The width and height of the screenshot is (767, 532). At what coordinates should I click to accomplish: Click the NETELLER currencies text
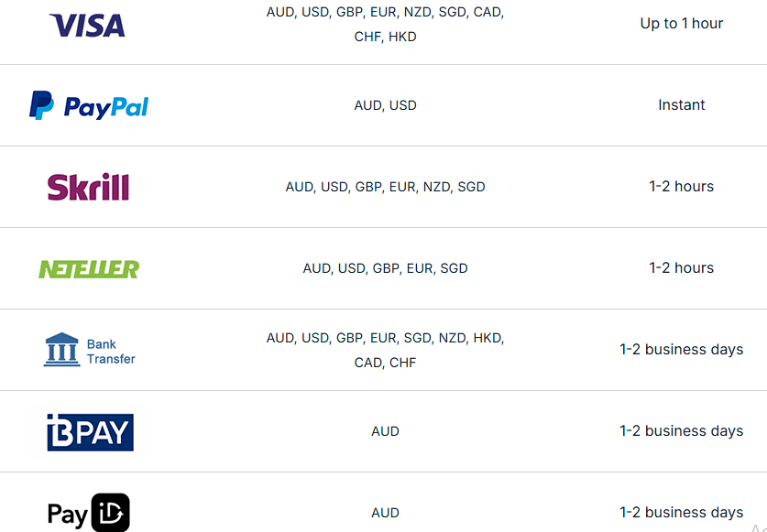pos(385,268)
